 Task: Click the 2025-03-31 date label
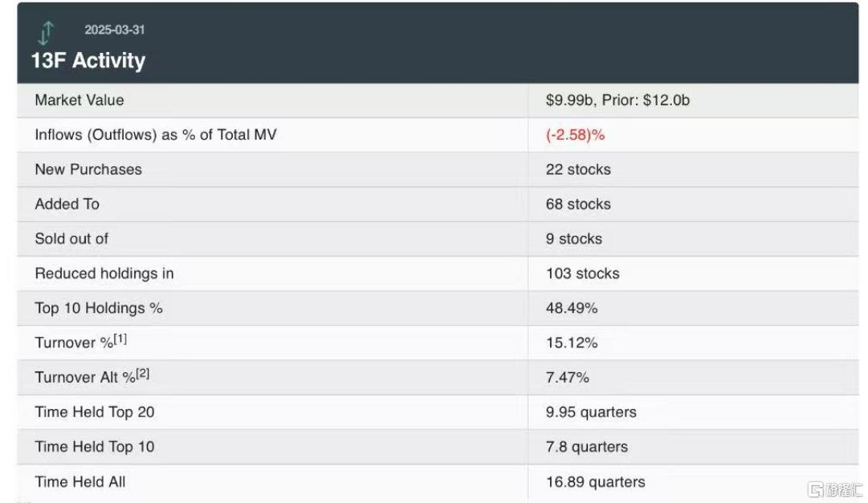tap(115, 30)
